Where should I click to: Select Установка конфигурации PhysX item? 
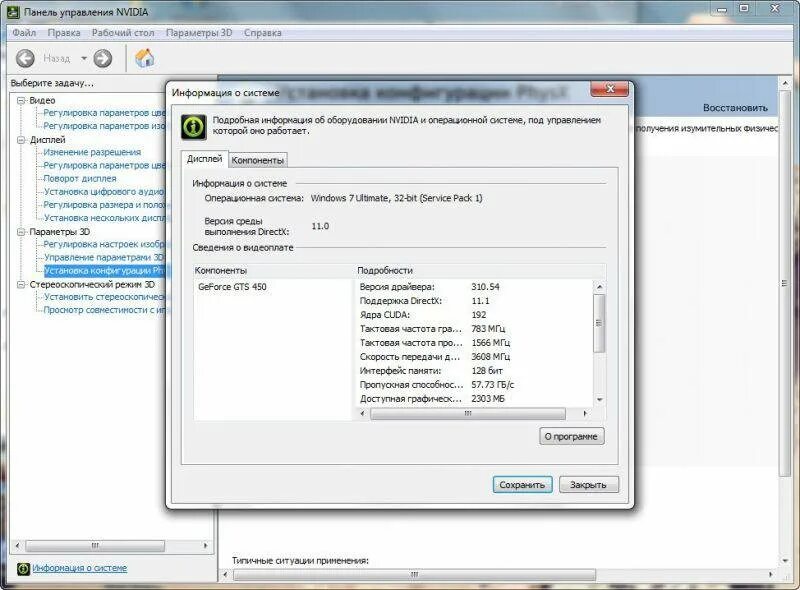point(104,271)
